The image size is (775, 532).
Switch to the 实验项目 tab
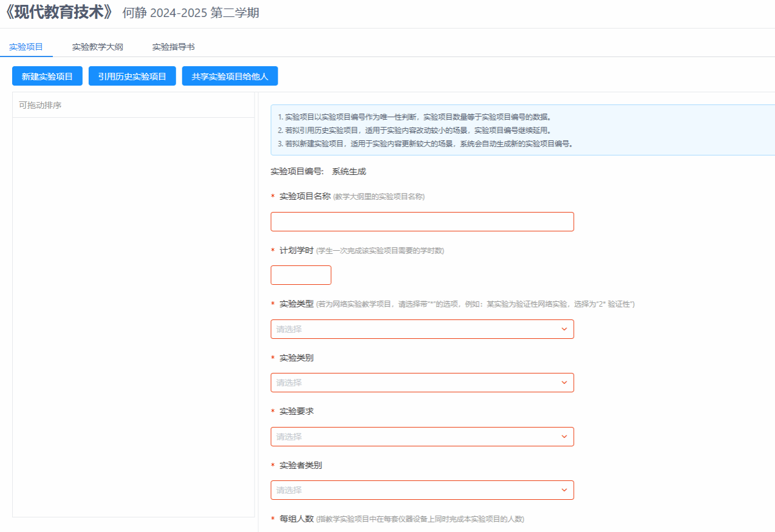(x=26, y=47)
